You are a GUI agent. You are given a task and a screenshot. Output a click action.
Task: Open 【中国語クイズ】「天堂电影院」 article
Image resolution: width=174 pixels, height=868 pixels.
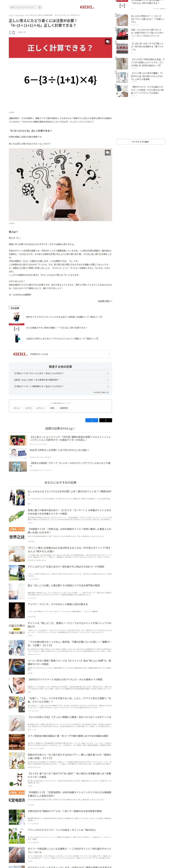tap(70, 794)
